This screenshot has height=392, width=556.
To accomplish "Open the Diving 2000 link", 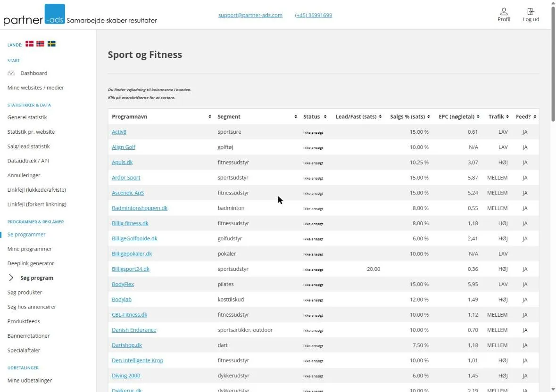I will pyautogui.click(x=126, y=376).
